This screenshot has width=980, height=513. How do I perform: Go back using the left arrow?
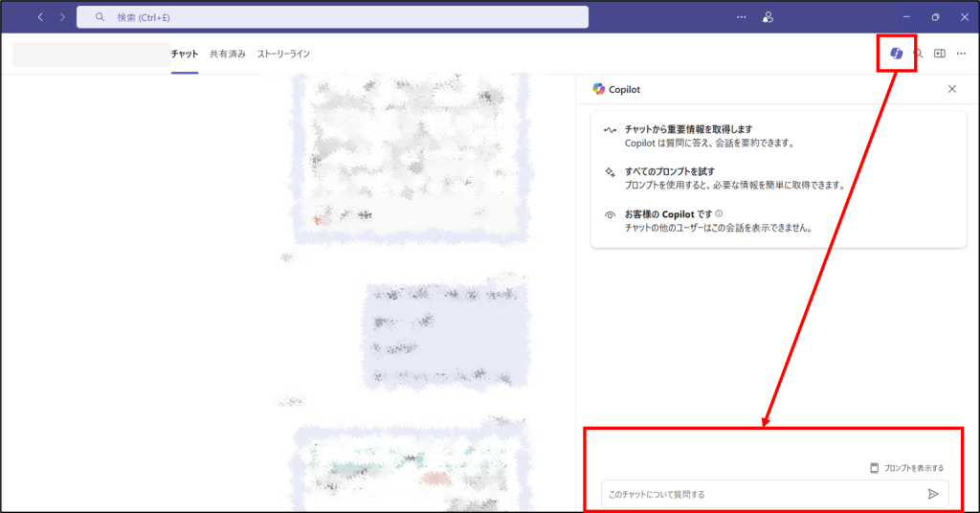[40, 17]
